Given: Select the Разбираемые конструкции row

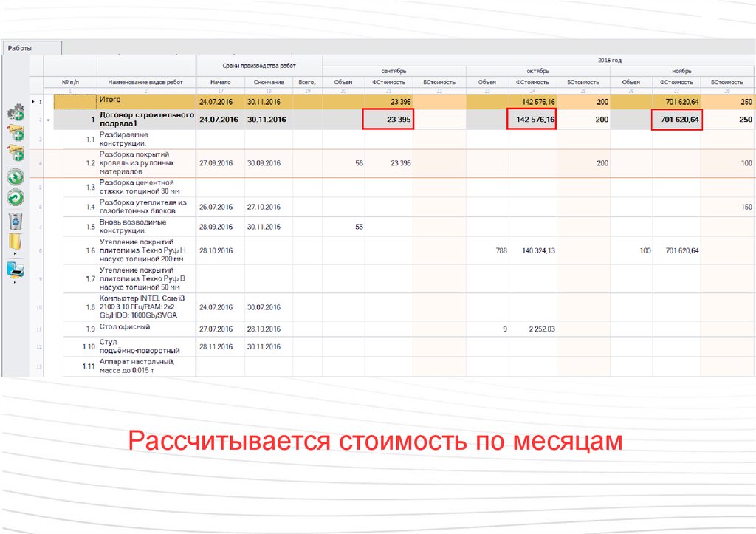Looking at the screenshot, I should point(146,139).
